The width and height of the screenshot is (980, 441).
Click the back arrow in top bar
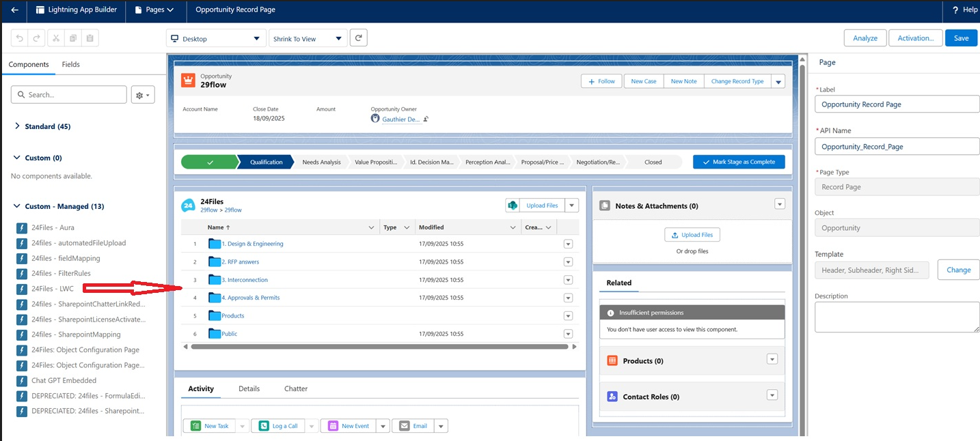(x=14, y=10)
